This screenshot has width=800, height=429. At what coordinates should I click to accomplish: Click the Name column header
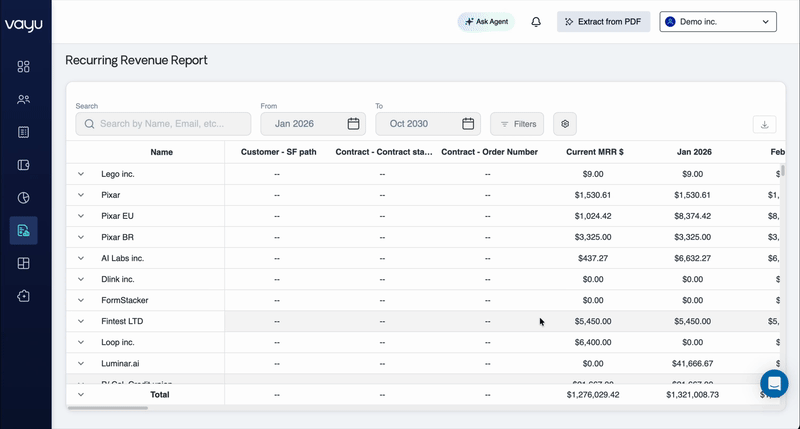tap(161, 152)
